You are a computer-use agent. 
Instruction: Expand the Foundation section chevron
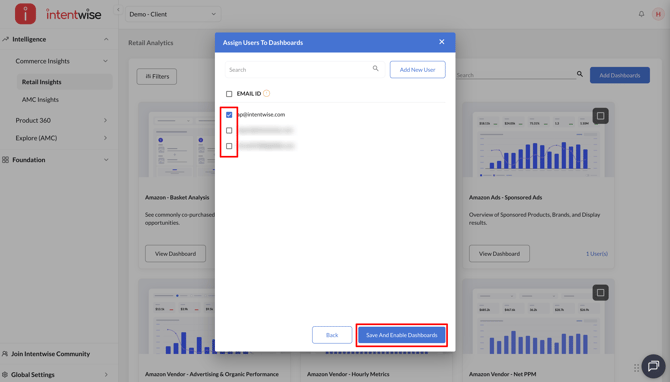[106, 160]
